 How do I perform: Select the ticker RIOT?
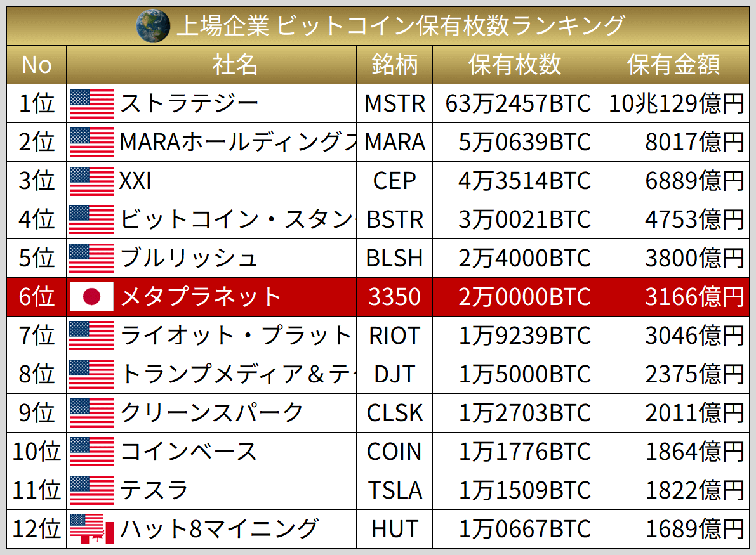pos(394,336)
